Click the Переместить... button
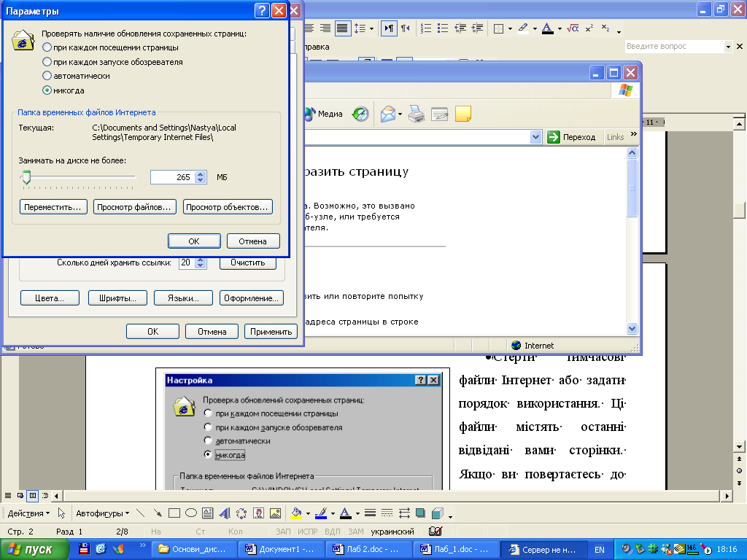The image size is (747, 560). (53, 206)
